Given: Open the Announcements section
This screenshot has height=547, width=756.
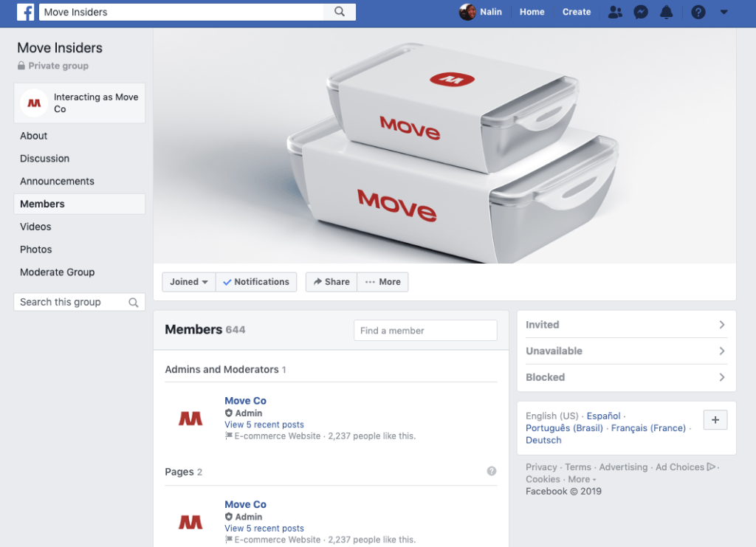Looking at the screenshot, I should (57, 181).
